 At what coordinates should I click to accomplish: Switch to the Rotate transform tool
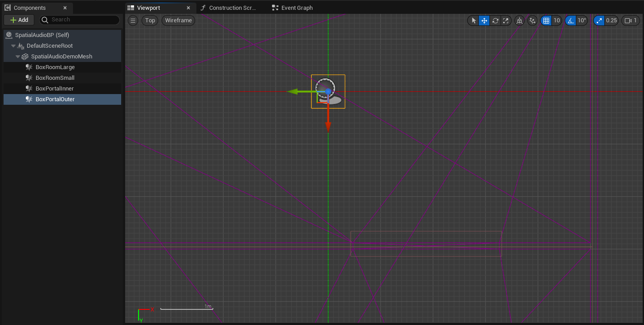[x=495, y=21]
